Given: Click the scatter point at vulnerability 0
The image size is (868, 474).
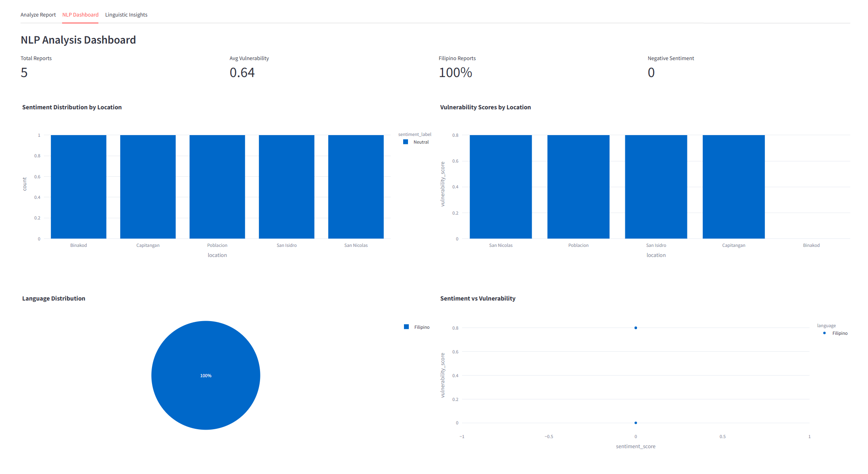Looking at the screenshot, I should (x=636, y=423).
